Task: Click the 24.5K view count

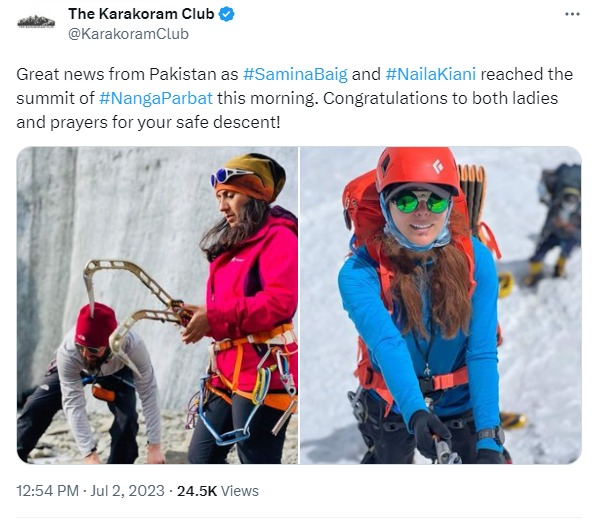Action: [x=197, y=491]
